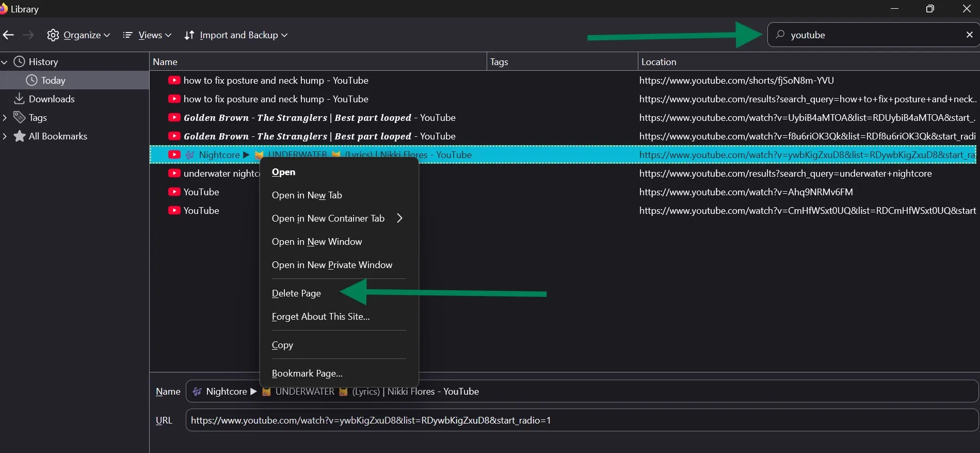Click YouTube icon of shorts posture entry
Screen dimensions: 980x453
coord(174,80)
